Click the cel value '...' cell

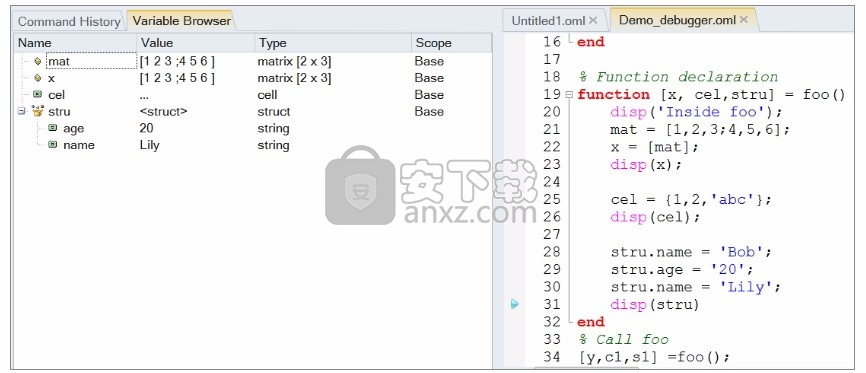click(x=144, y=96)
